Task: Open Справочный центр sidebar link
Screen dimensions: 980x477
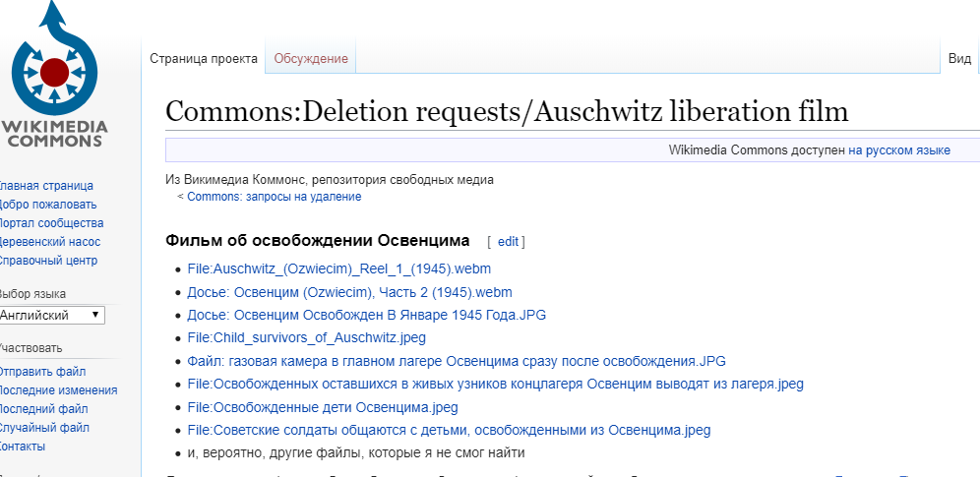Action: coord(47,261)
